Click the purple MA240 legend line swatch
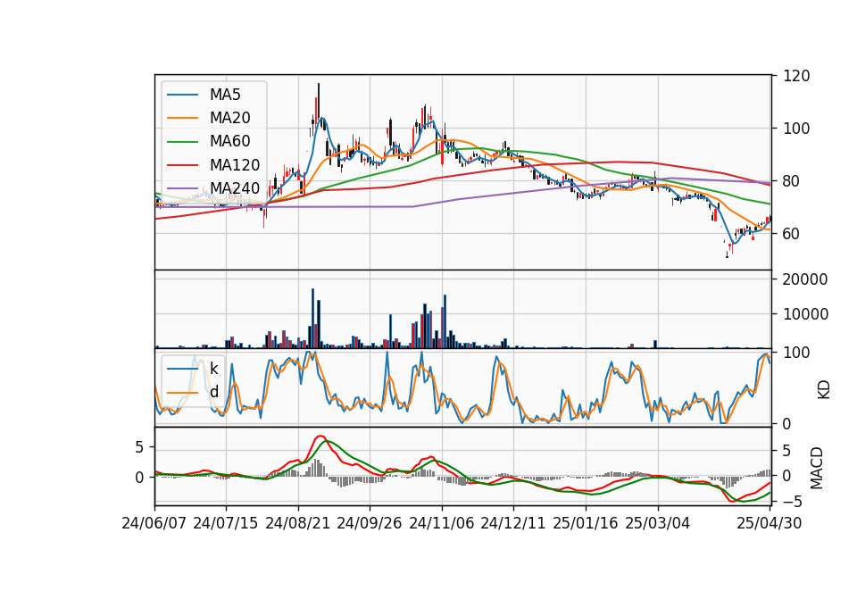 [182, 188]
